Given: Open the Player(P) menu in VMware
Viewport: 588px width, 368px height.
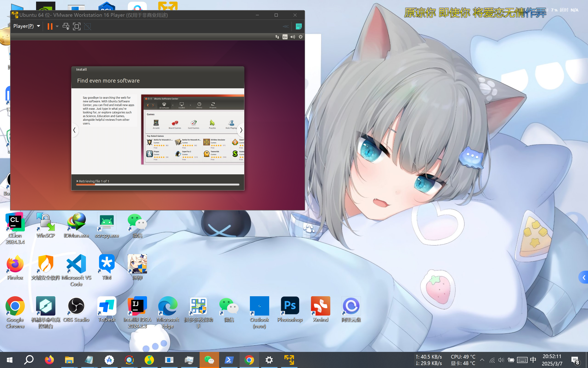Looking at the screenshot, I should tap(26, 26).
